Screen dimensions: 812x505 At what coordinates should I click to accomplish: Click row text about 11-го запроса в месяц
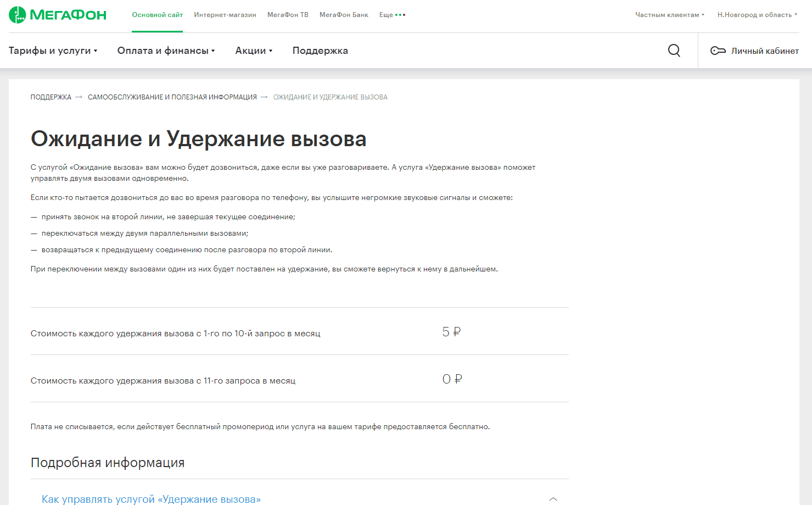tap(163, 381)
